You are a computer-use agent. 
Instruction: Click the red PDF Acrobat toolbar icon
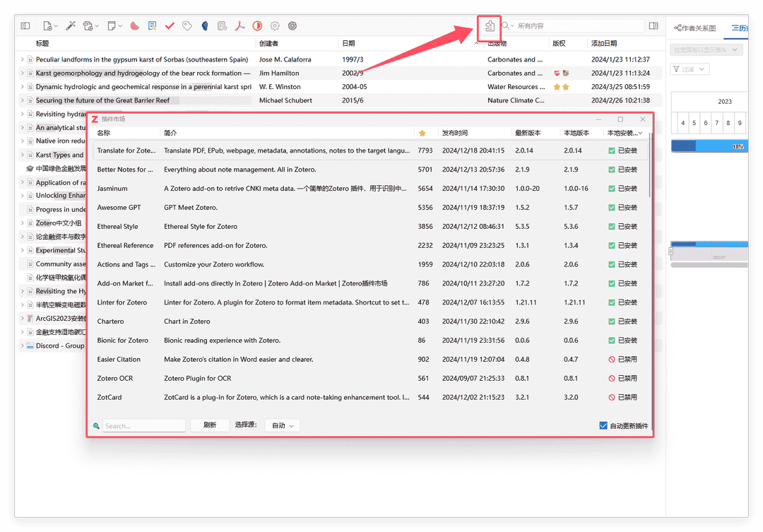click(x=239, y=26)
